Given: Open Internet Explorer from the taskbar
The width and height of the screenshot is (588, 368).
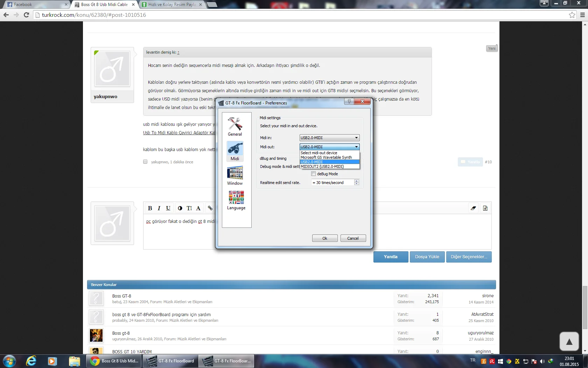Looking at the screenshot, I should [31, 361].
